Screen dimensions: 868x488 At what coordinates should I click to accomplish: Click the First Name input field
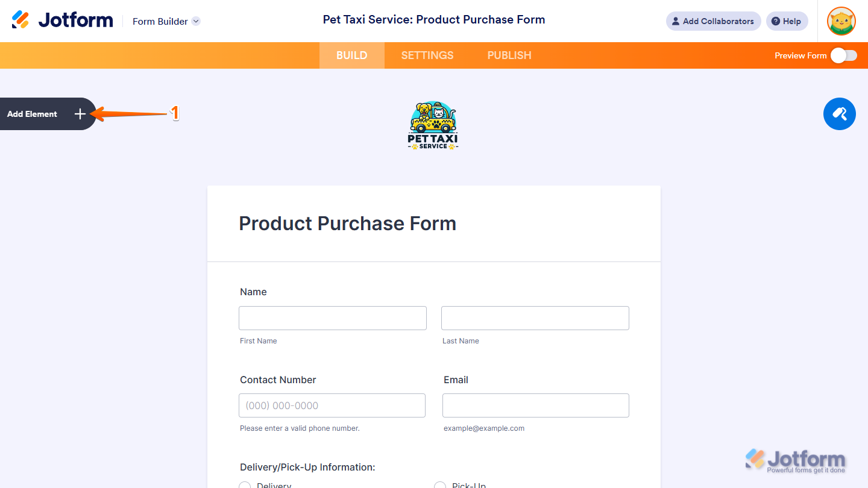click(333, 318)
